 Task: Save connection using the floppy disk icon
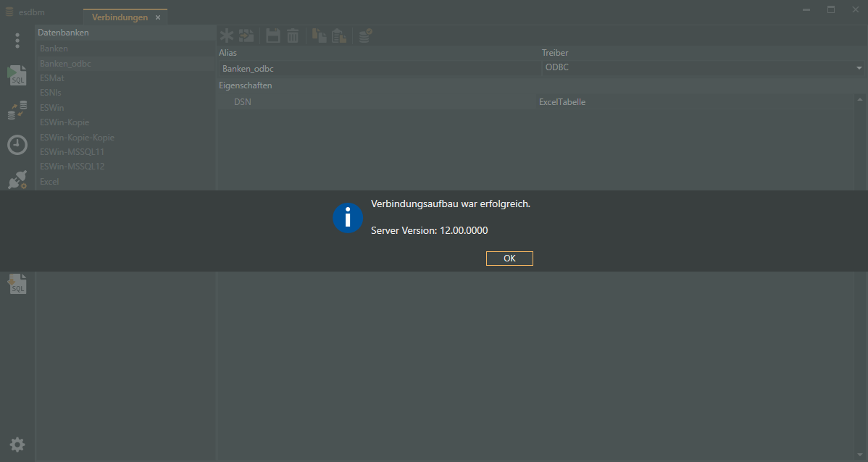click(273, 35)
